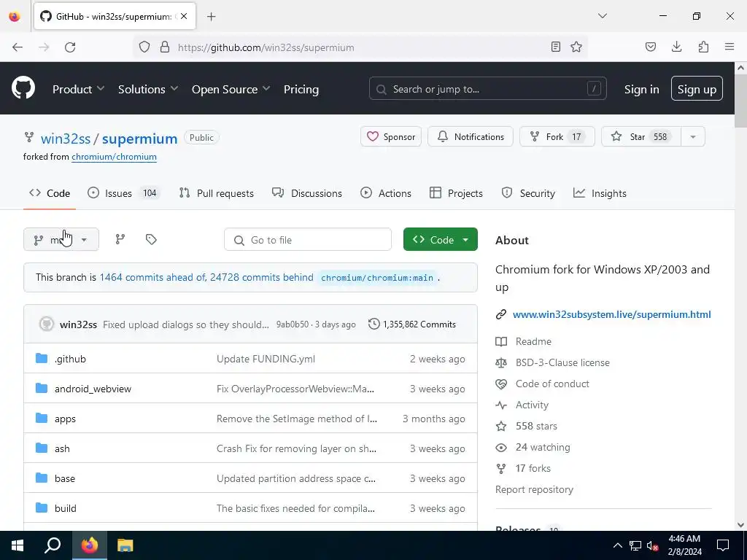Open commit hash 9ab0b50
This screenshot has width=747, height=560.
pyautogui.click(x=293, y=324)
